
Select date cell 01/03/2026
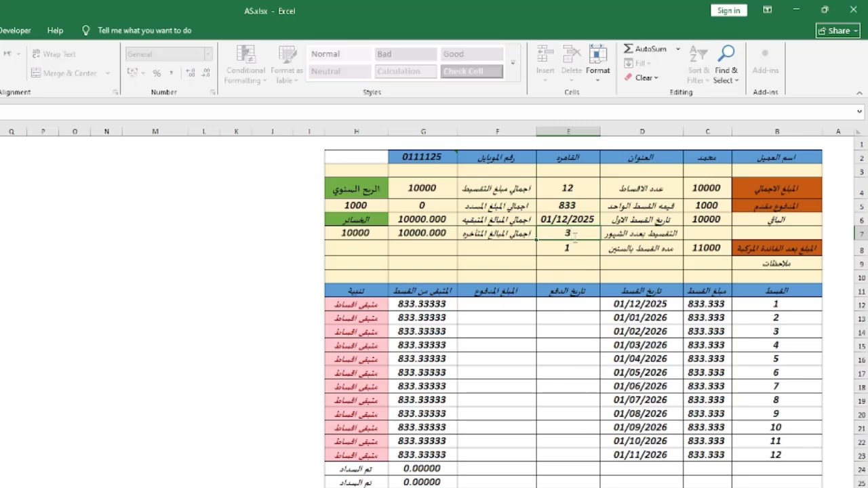642,345
